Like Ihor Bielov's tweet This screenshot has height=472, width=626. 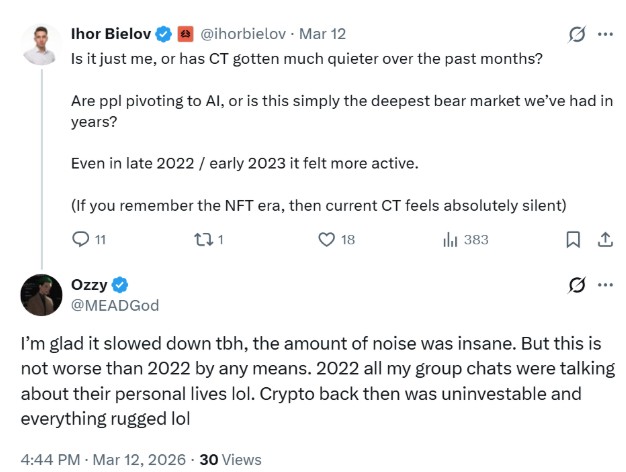point(326,240)
